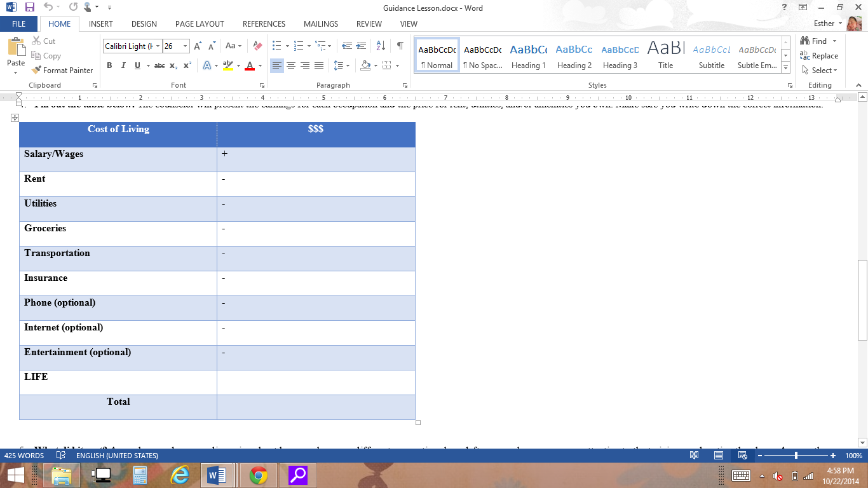Switch to the REFERENCES tab
Image resolution: width=868 pixels, height=488 pixels.
point(264,24)
